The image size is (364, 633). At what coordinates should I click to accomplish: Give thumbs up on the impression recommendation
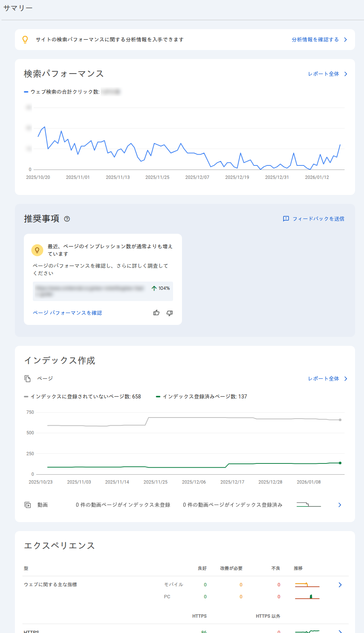click(x=156, y=313)
